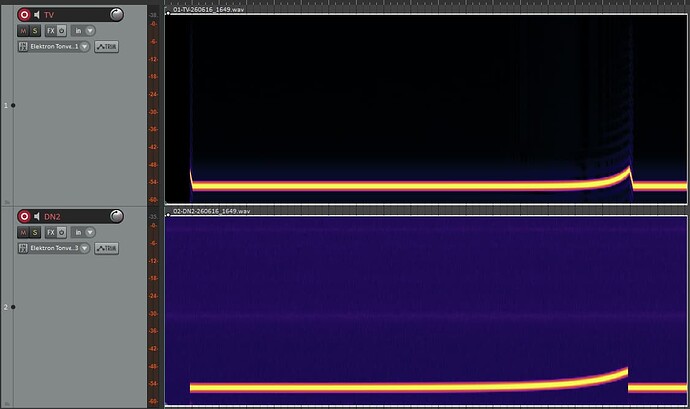690x409 pixels.
Task: Click the DN2 track peak meter
Action: (153, 307)
